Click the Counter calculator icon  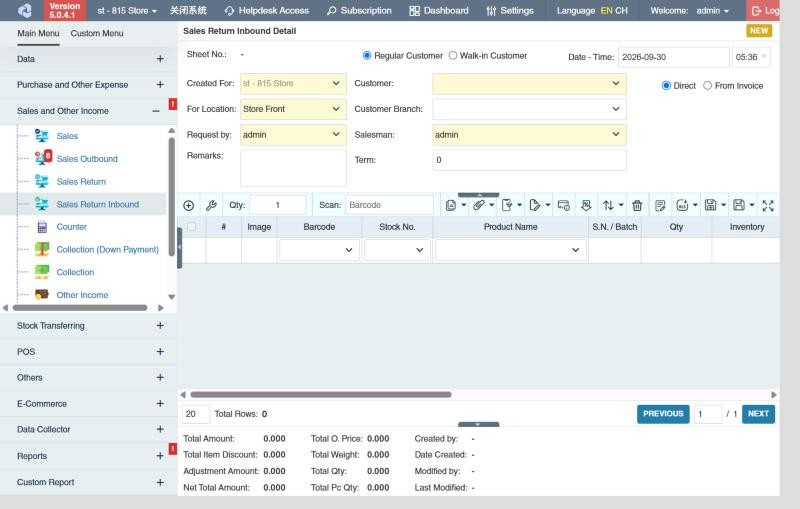42,227
